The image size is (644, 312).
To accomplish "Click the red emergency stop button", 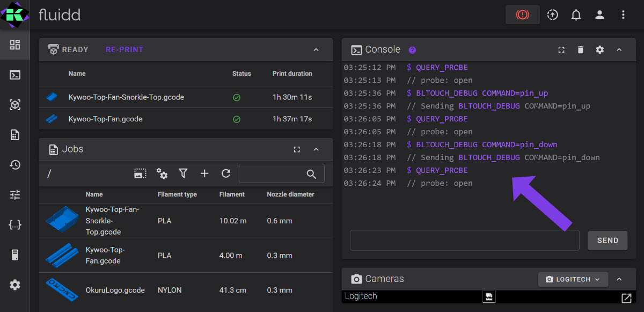I will [x=522, y=15].
